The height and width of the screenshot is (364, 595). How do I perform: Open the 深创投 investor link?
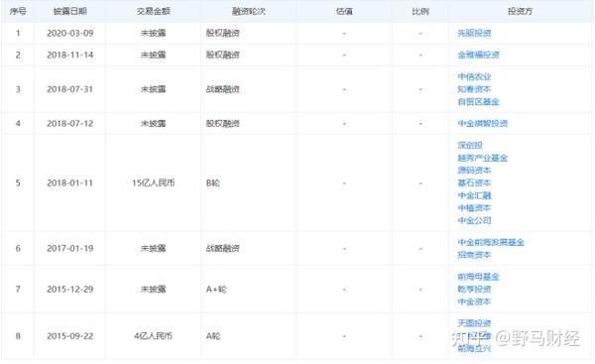click(470, 145)
